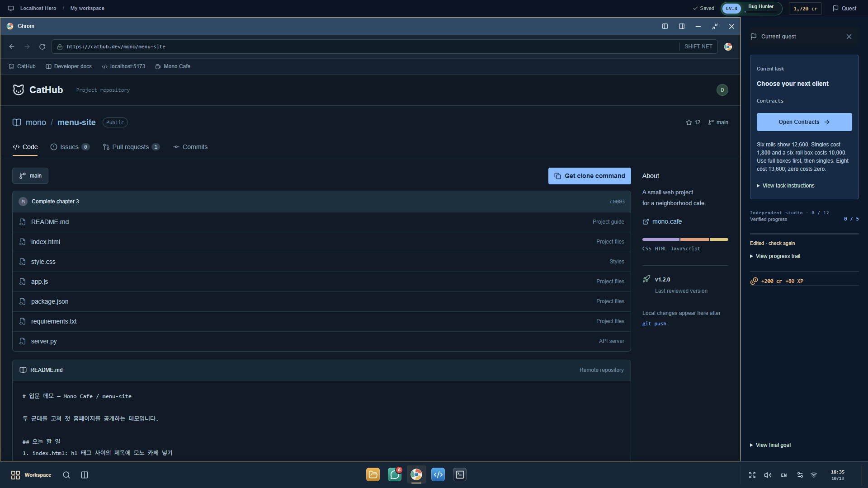Click the Wi-Fi icon in system tray
868x488 pixels.
(x=814, y=475)
